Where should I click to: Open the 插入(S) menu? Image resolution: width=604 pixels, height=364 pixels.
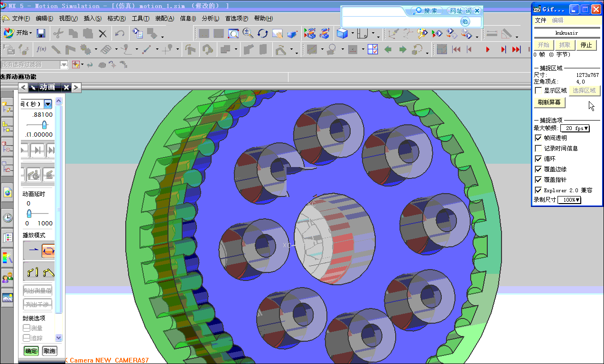(x=93, y=19)
